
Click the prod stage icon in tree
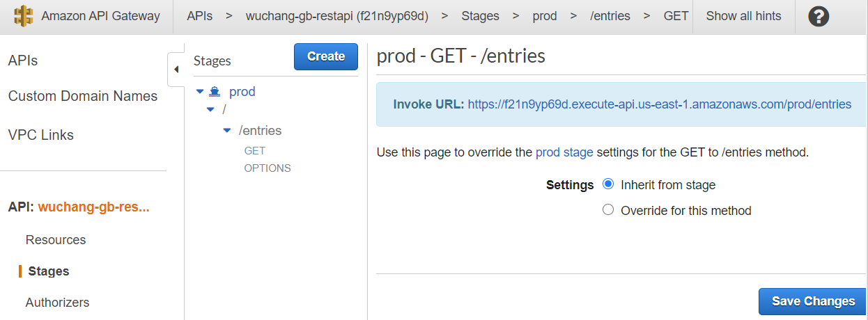pos(215,91)
